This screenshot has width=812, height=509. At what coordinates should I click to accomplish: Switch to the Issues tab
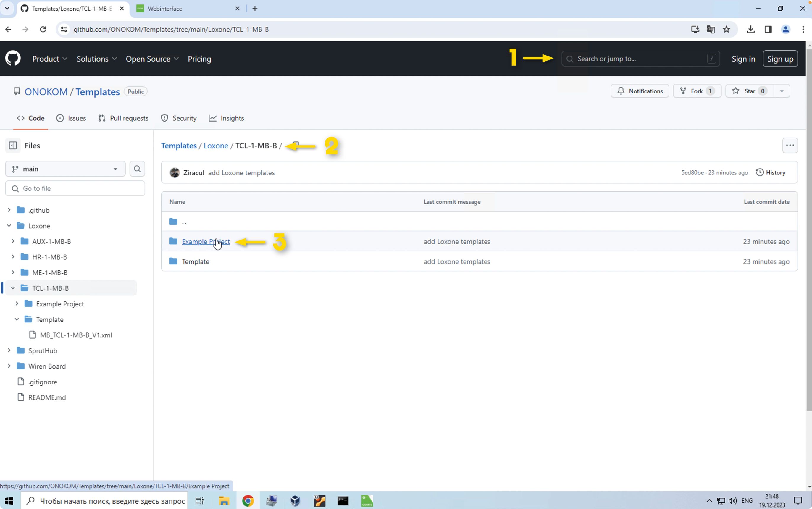point(71,118)
